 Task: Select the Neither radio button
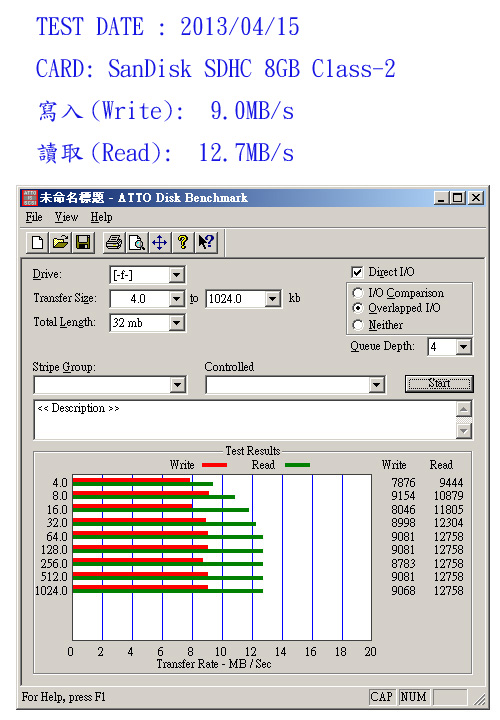coord(358,325)
